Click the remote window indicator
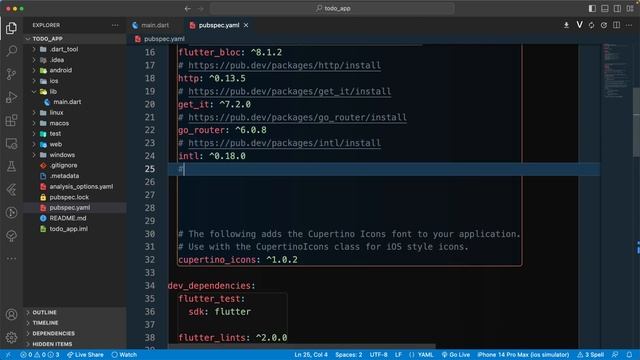This screenshot has width=640, height=360. click(x=8, y=355)
